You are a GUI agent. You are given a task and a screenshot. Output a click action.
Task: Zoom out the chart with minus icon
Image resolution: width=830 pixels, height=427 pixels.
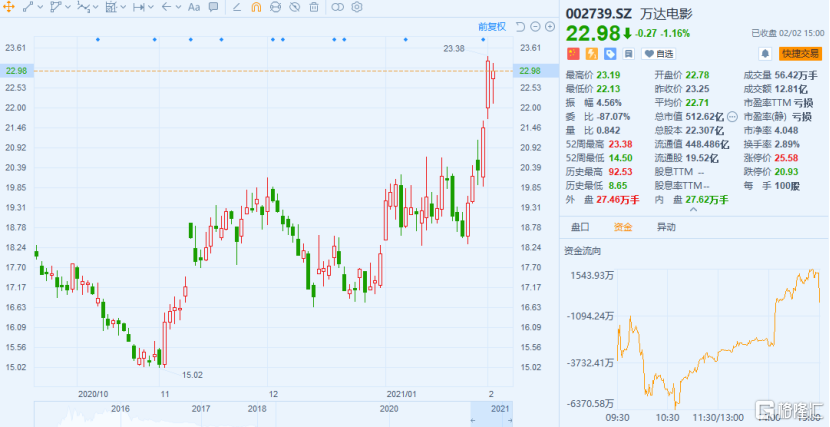pos(535,26)
